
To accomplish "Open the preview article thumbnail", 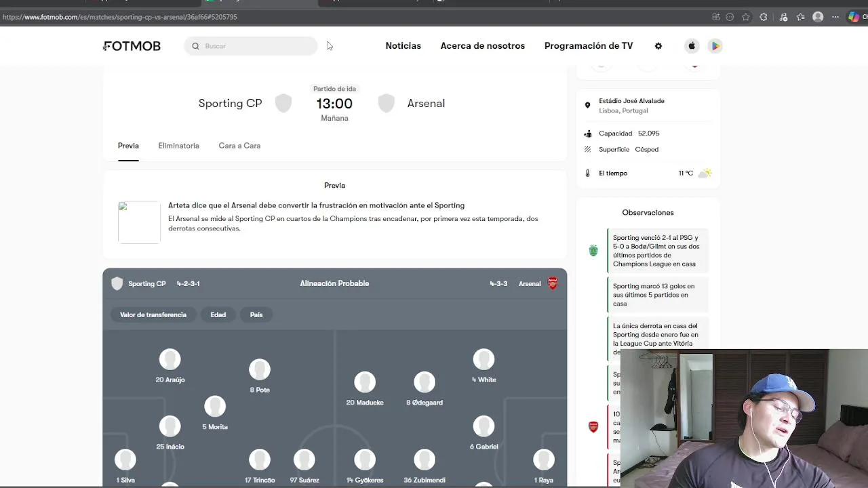I will (139, 222).
